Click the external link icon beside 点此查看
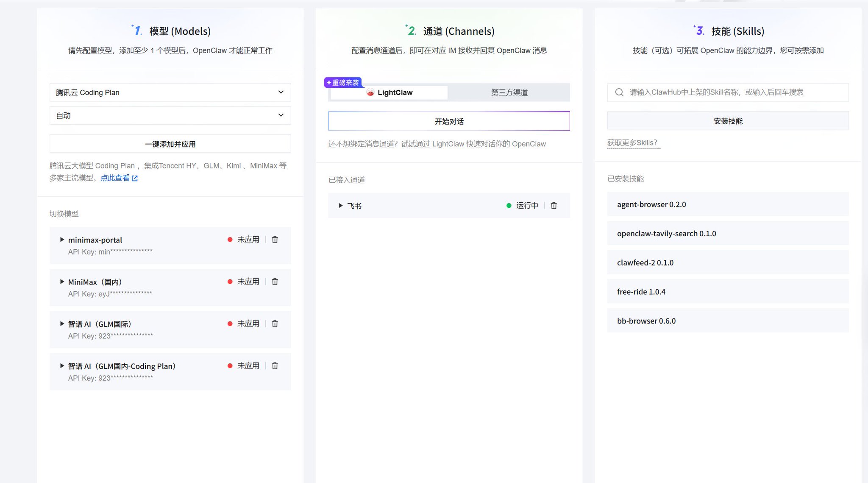 point(135,179)
